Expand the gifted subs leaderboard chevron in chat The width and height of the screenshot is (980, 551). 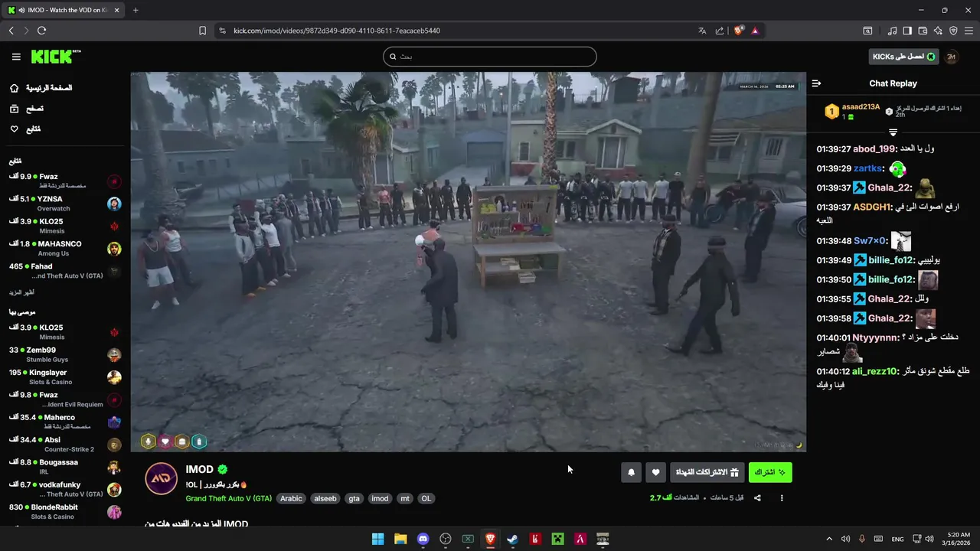click(x=893, y=132)
